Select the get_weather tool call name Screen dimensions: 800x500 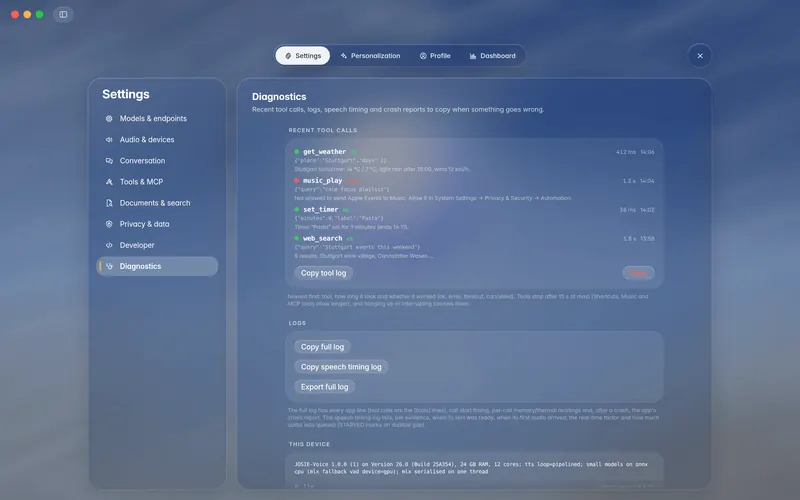[324, 152]
